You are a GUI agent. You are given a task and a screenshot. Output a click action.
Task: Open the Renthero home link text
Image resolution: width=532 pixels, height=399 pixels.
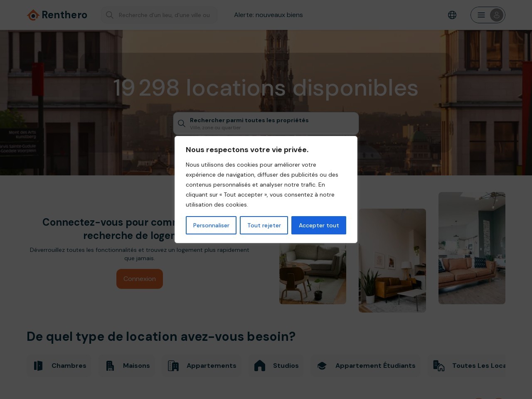(64, 15)
